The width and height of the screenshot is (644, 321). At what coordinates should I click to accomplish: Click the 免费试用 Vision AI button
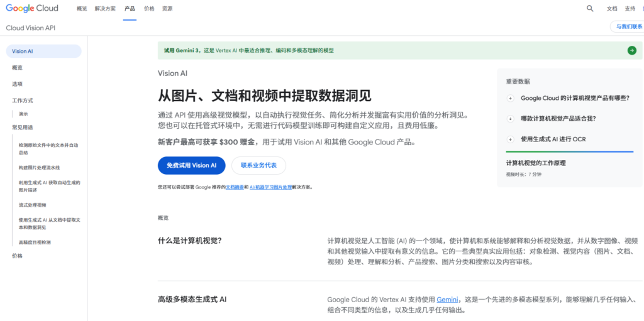[x=191, y=165]
